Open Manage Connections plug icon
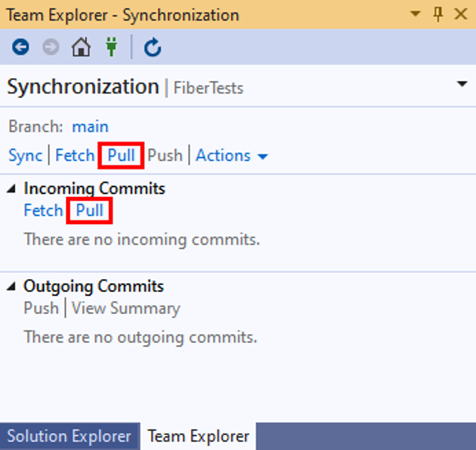Screen dimensions: 476x450 coord(111,47)
